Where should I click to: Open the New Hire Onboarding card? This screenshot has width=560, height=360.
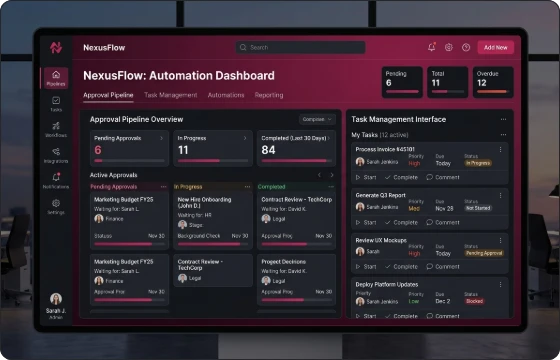[213, 221]
